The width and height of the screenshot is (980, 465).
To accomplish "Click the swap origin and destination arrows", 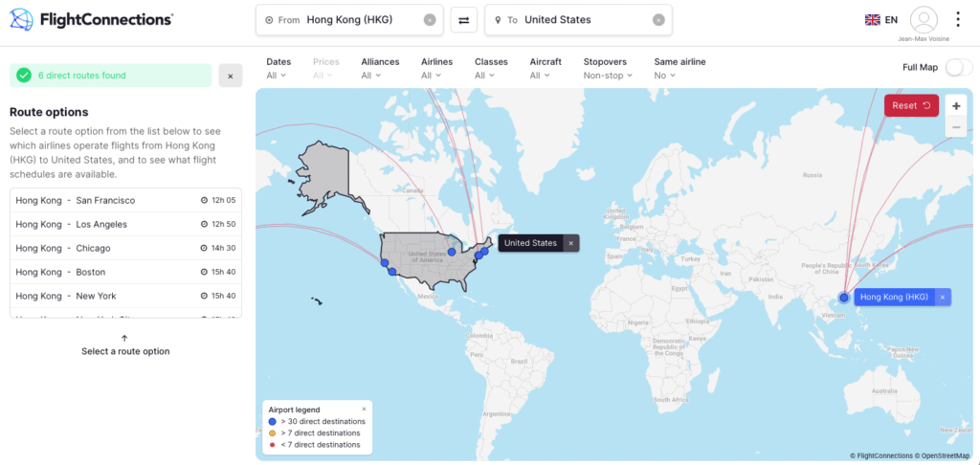I will point(463,20).
